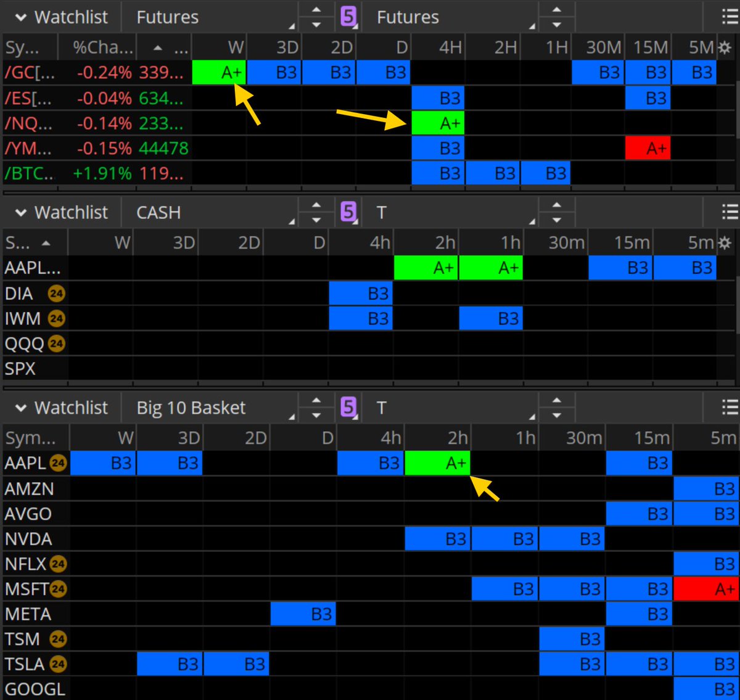Open the T dropdown in CASH watchlist header

450,212
